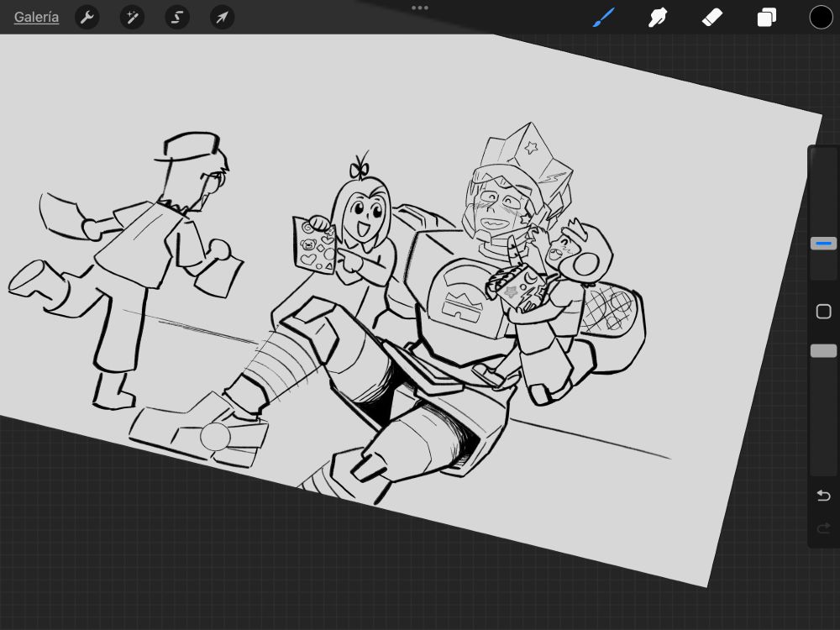Open the Adjustments menu

pyautogui.click(x=132, y=17)
